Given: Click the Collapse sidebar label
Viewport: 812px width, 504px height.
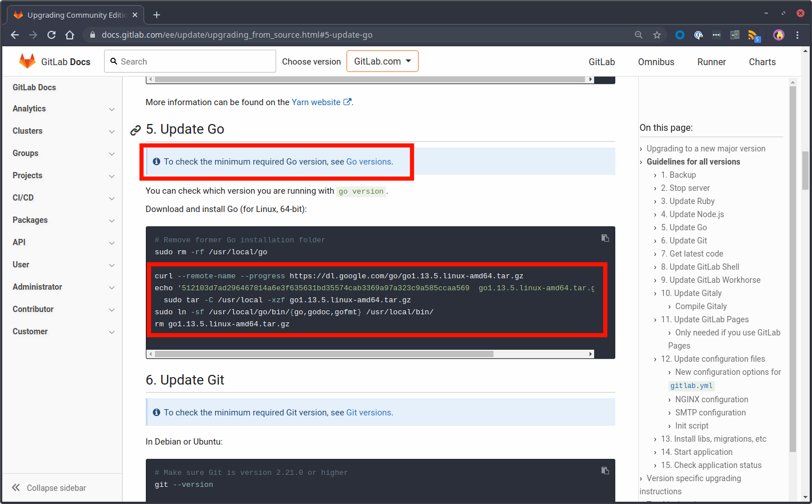Looking at the screenshot, I should [57, 488].
